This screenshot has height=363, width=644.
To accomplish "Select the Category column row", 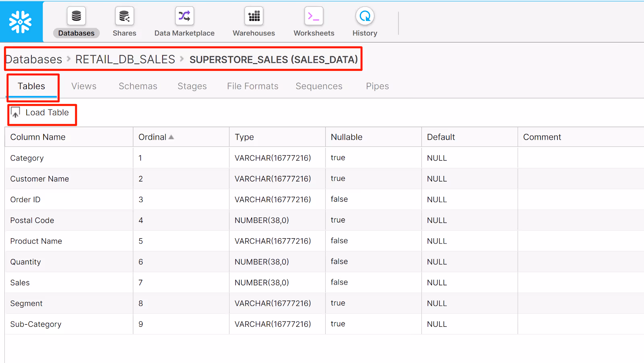I will point(27,158).
